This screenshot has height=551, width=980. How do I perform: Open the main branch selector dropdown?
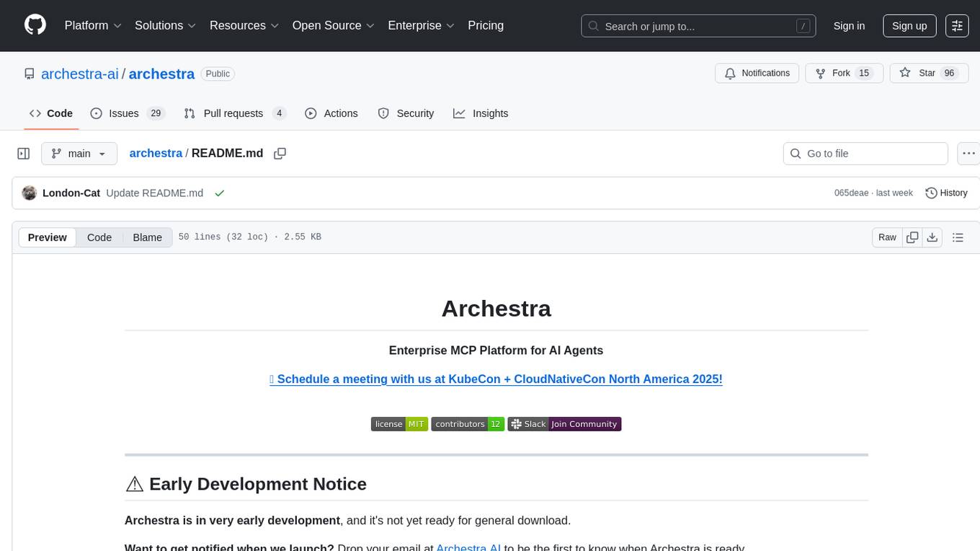[x=79, y=154]
